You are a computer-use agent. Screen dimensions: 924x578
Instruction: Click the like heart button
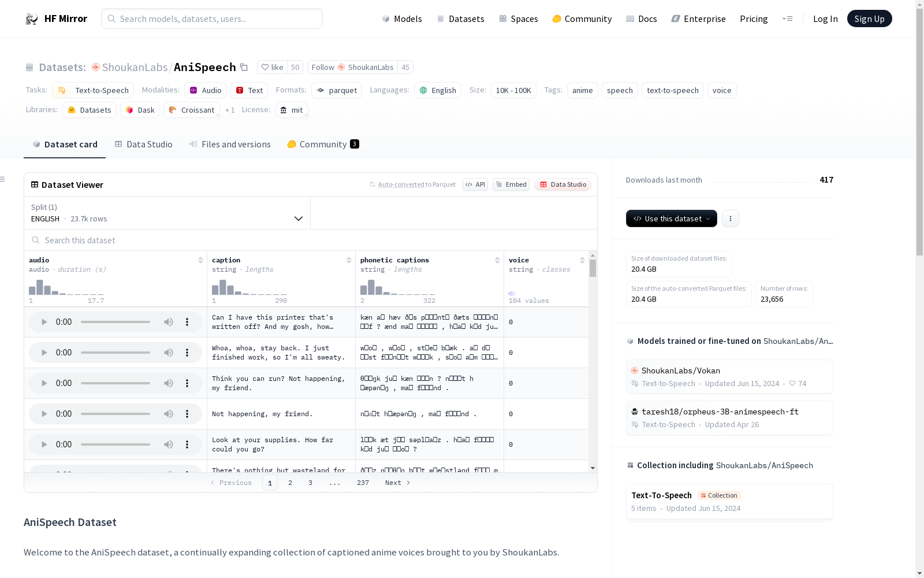point(272,67)
